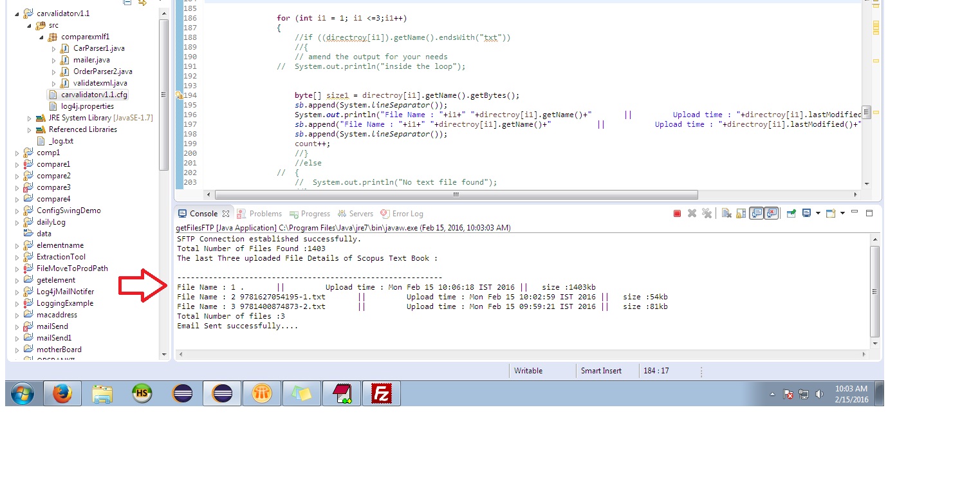
Task: Open the Display Selected Console dropdown arrow
Action: 818,213
